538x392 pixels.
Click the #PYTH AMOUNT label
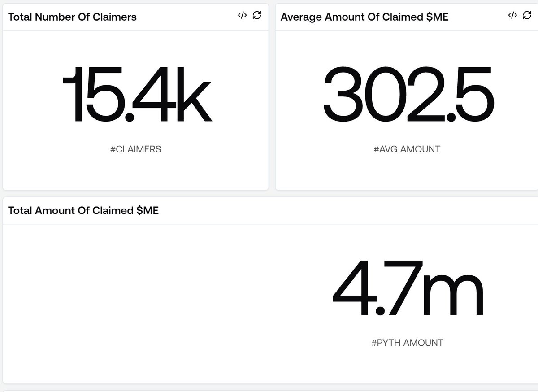[x=407, y=343]
